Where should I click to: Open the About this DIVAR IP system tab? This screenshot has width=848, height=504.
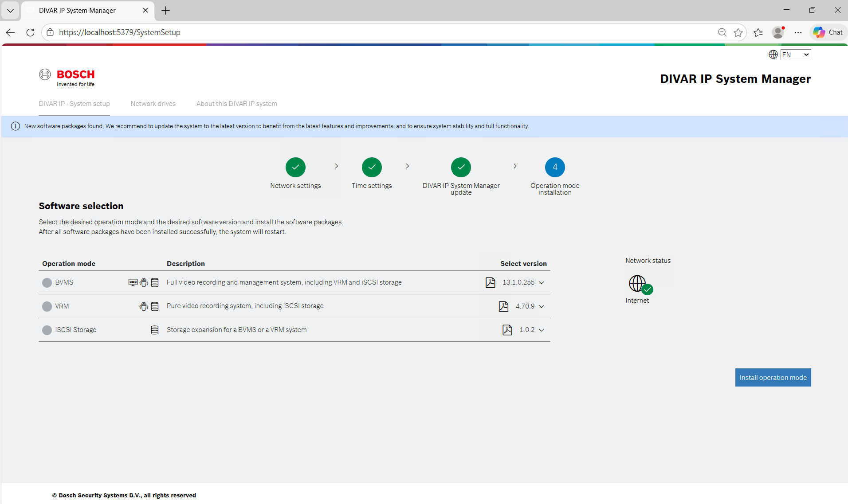coord(236,104)
